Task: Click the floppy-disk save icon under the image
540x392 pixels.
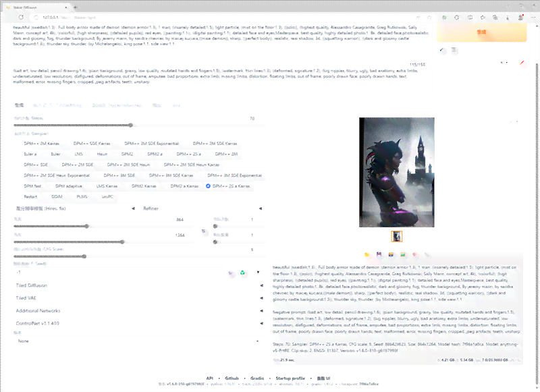Action: (x=379, y=254)
